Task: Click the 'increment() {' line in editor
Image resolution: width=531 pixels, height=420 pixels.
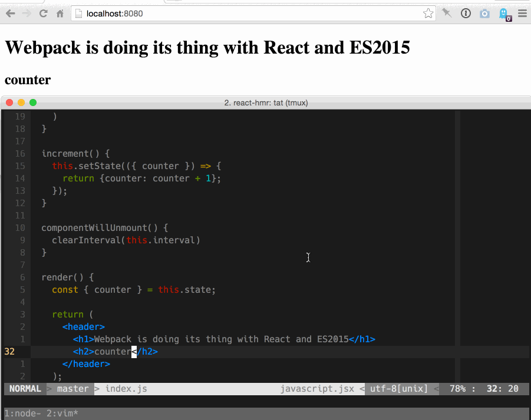Action: point(75,154)
